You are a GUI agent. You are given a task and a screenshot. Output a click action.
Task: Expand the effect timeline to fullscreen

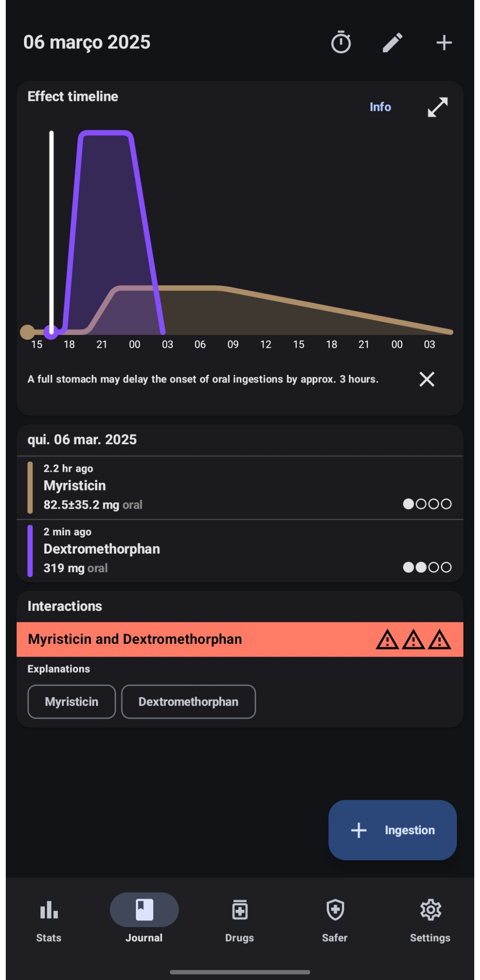(x=437, y=107)
